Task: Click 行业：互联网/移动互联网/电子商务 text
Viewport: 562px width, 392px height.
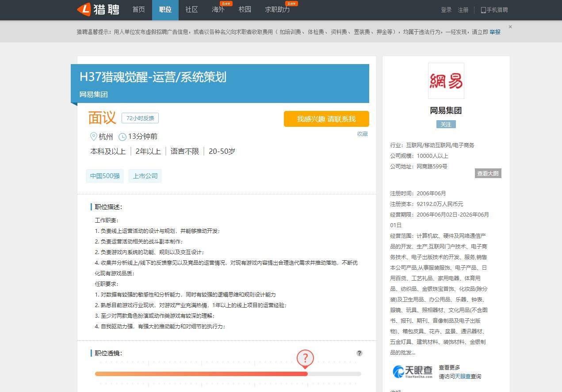Action: 432,145
